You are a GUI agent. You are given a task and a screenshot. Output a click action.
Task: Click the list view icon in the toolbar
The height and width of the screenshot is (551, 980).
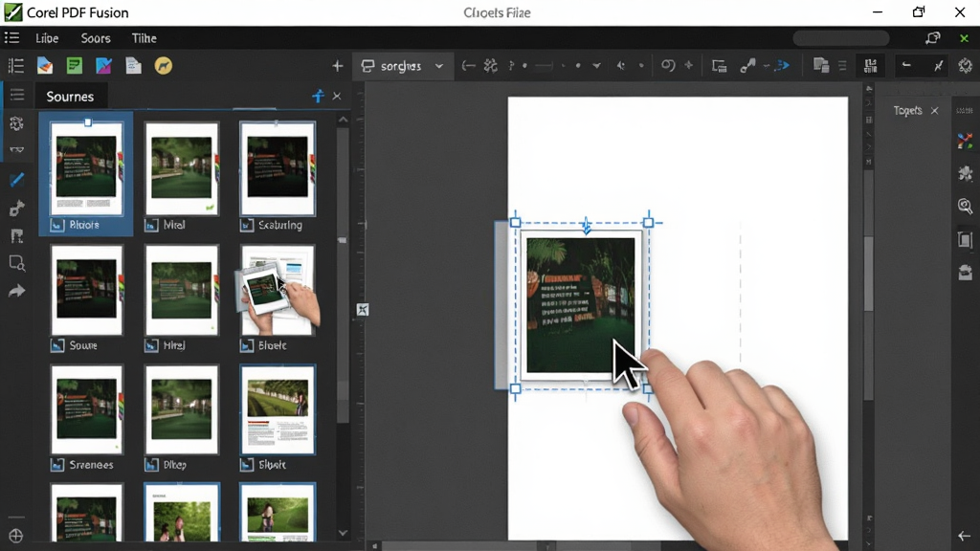15,66
